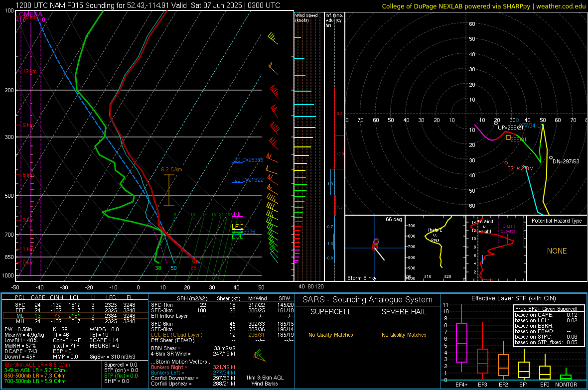Select the MU parcel row
This screenshot has height=390, width=588.
click(75, 321)
